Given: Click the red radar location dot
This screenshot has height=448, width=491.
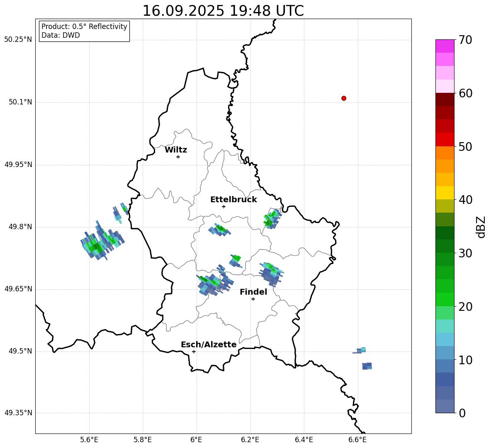Looking at the screenshot, I should tap(344, 98).
